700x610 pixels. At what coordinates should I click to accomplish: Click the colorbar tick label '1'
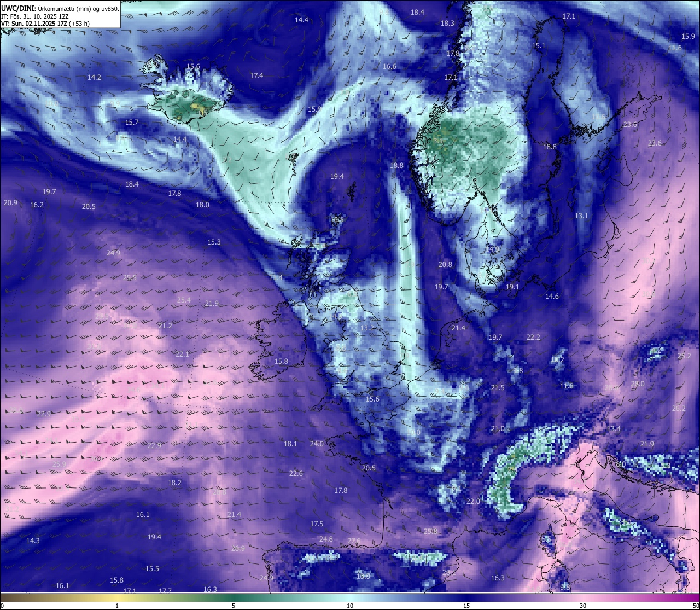coord(117,606)
